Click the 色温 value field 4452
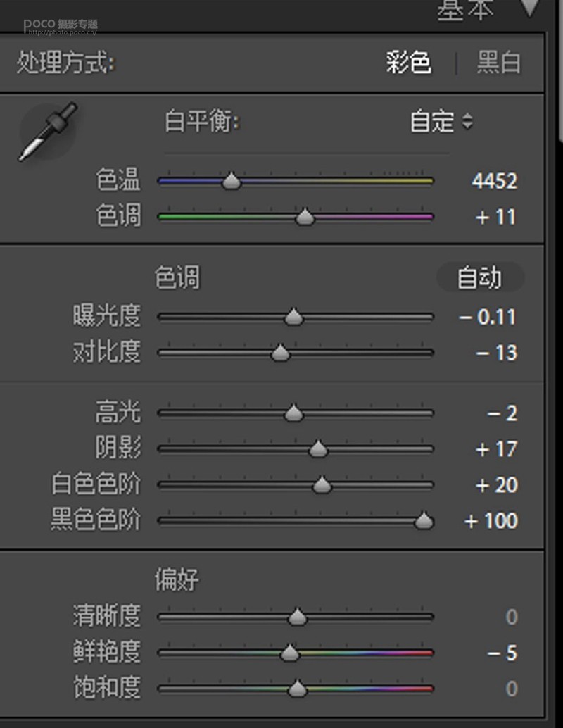This screenshot has height=728, width=563. pyautogui.click(x=494, y=182)
